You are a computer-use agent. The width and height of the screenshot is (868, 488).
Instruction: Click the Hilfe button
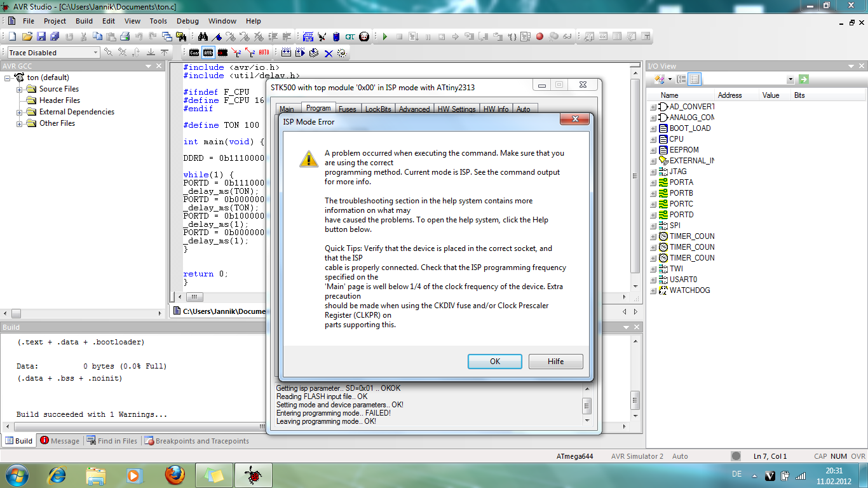coord(555,362)
